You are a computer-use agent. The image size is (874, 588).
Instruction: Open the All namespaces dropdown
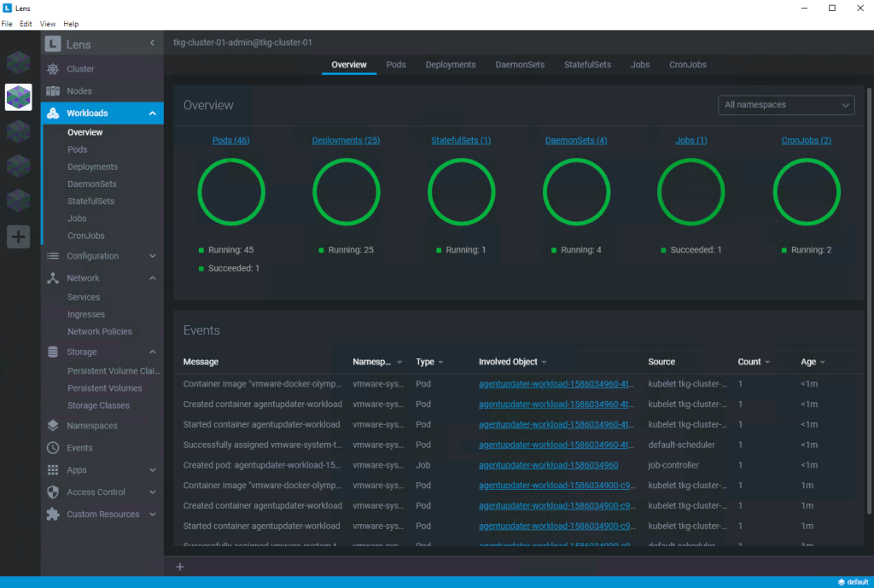(786, 105)
